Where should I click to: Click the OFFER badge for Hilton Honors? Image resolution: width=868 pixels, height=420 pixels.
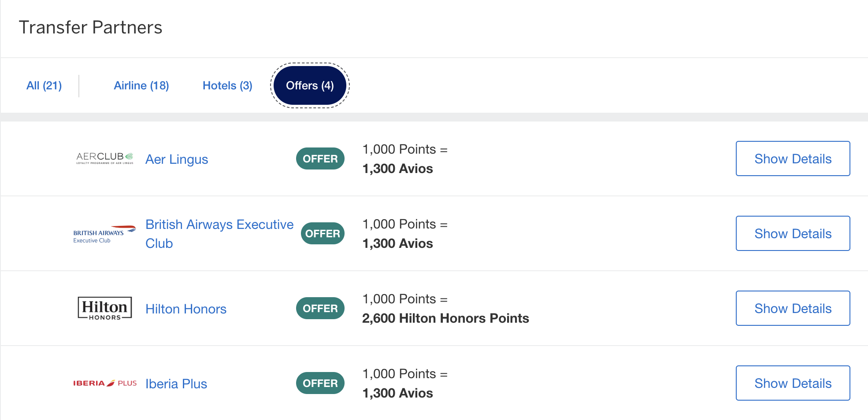click(x=320, y=308)
